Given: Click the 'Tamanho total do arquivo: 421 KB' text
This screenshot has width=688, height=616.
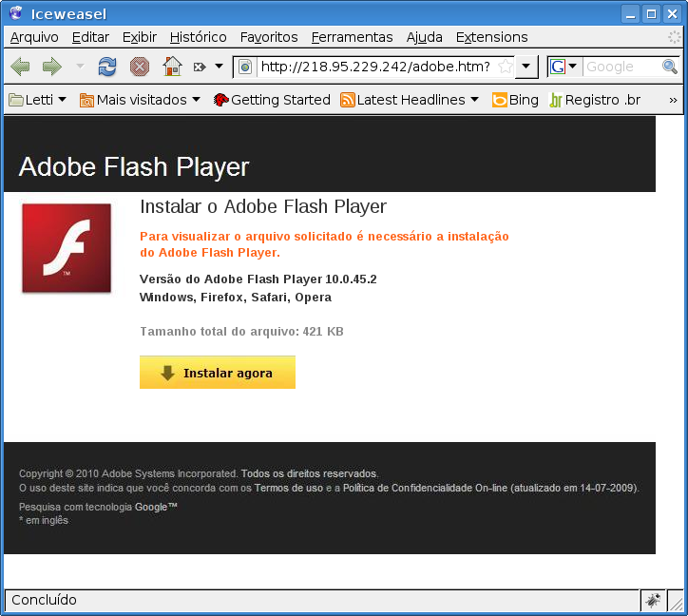Looking at the screenshot, I should point(241,331).
